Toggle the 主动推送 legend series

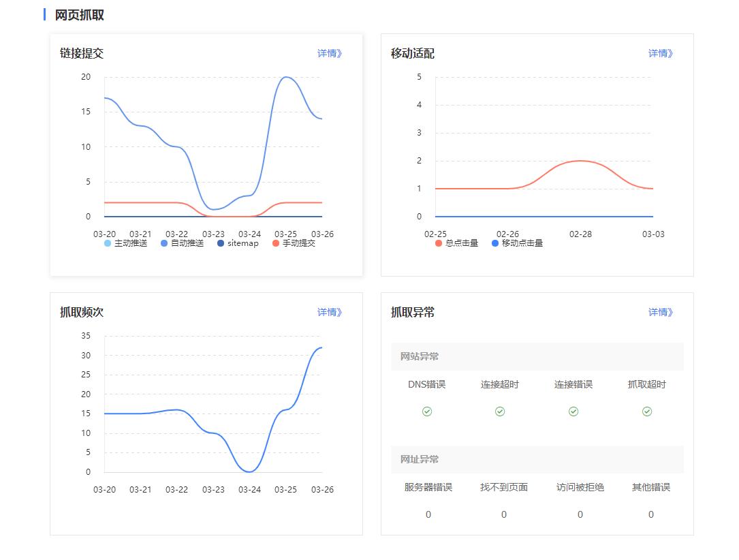coord(125,243)
